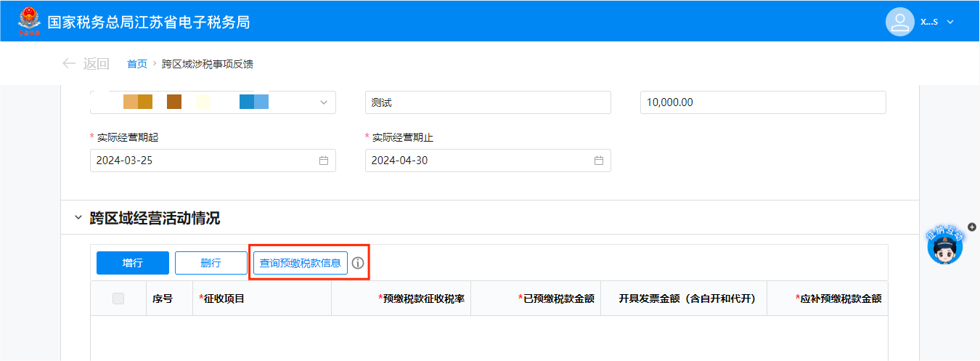980x361 pixels.
Task: Open the 征纳互动 assistant mascot
Action: coord(945,248)
